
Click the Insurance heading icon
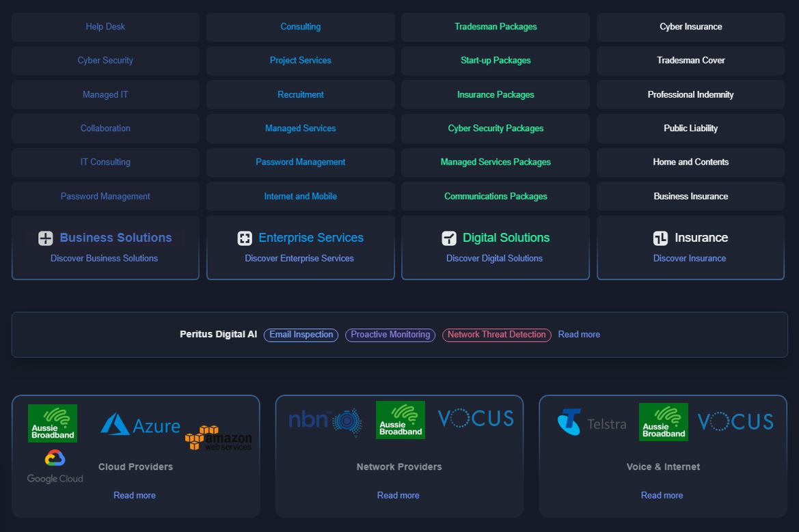pyautogui.click(x=660, y=238)
